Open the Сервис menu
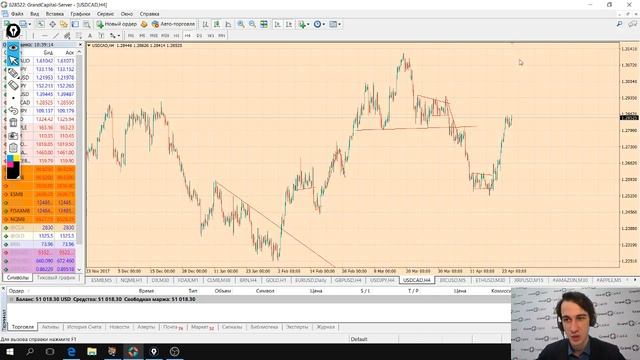Image resolution: width=640 pixels, height=360 pixels. [x=105, y=14]
